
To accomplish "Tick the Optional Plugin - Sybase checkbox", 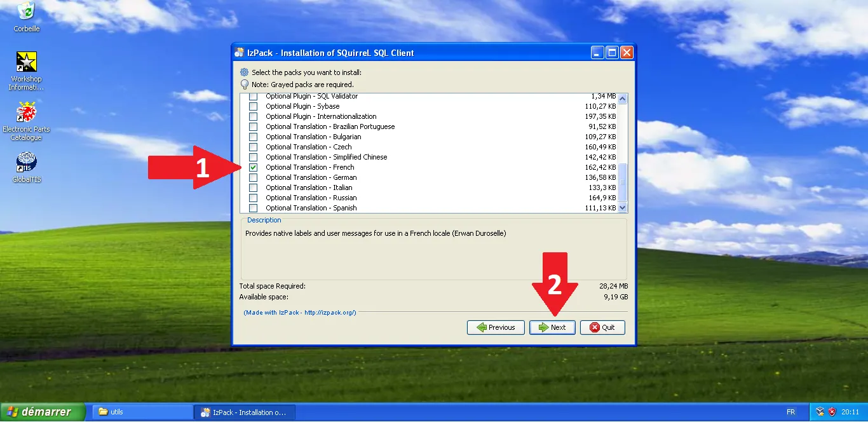I will 253,106.
